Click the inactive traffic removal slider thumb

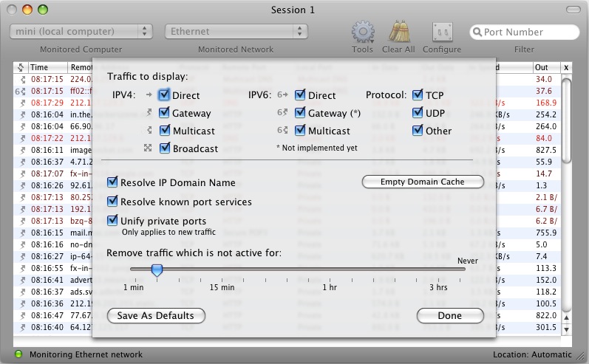[157, 270]
